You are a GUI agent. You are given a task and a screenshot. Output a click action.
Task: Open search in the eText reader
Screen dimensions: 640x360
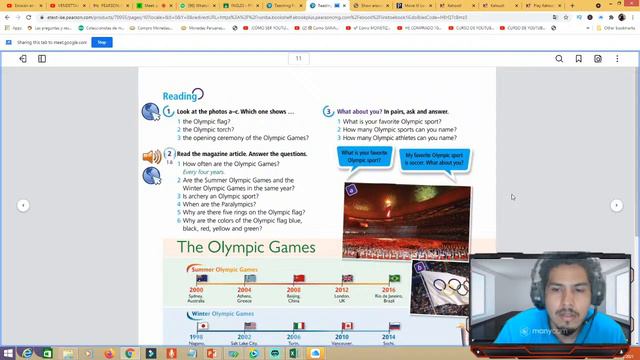click(x=559, y=59)
